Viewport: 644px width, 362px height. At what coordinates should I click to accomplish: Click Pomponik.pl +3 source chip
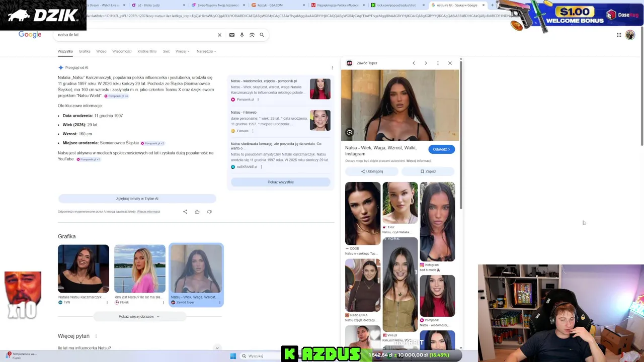[x=152, y=143]
